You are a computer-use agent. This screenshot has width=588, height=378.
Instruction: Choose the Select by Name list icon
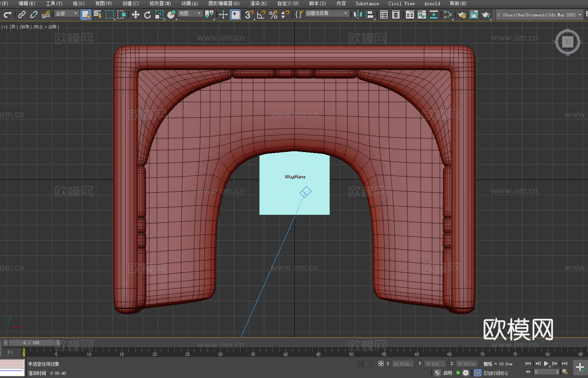(98, 14)
